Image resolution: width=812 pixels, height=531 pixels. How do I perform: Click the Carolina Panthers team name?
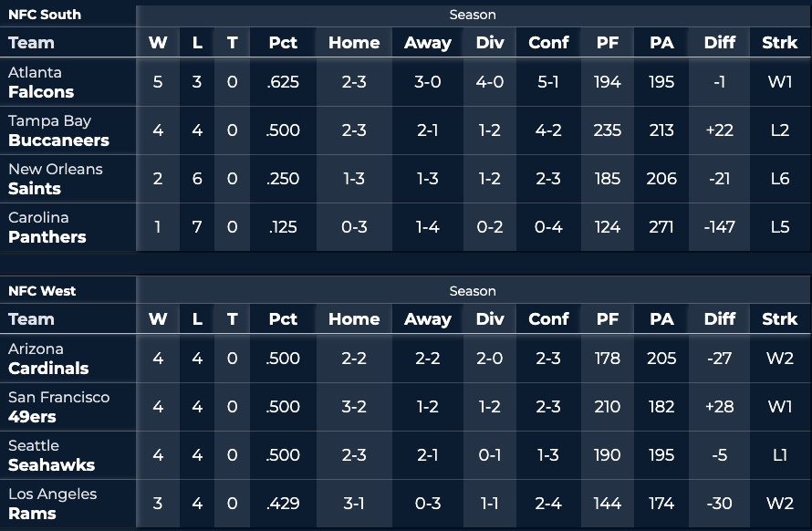(47, 227)
